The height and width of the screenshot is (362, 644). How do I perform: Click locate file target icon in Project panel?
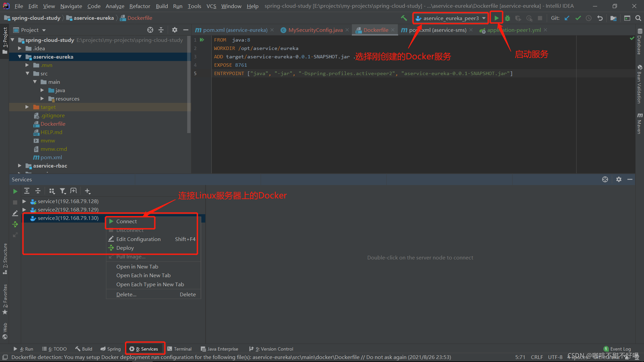click(150, 30)
